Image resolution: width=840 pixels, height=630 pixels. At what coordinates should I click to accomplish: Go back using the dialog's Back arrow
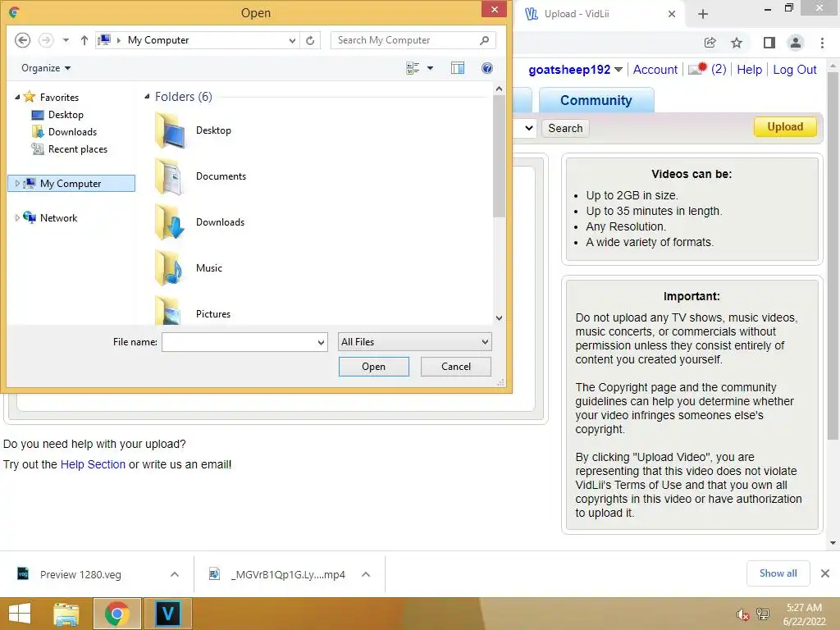pos(22,40)
